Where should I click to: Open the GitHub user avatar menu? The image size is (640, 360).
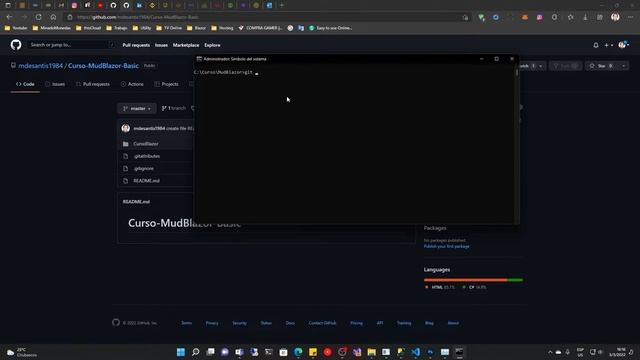pos(623,45)
